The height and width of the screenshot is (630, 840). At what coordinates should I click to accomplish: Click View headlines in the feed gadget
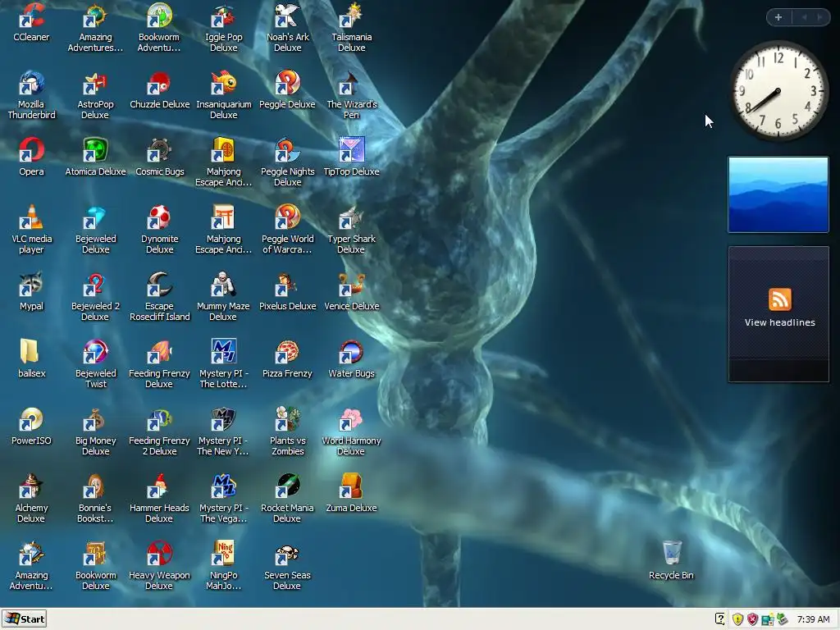pyautogui.click(x=779, y=322)
